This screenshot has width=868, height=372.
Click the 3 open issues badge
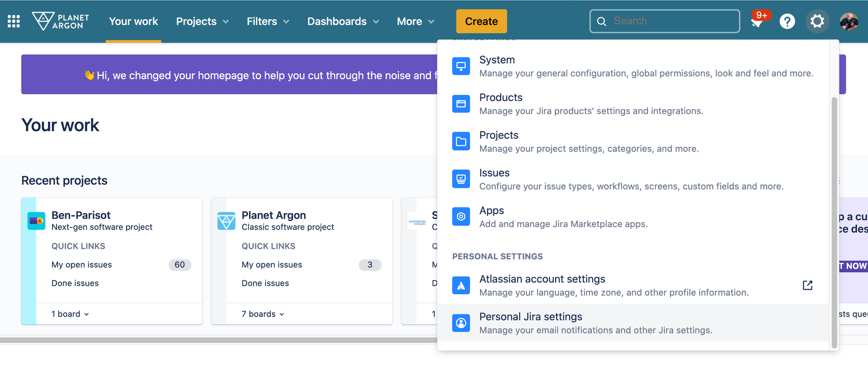click(370, 264)
